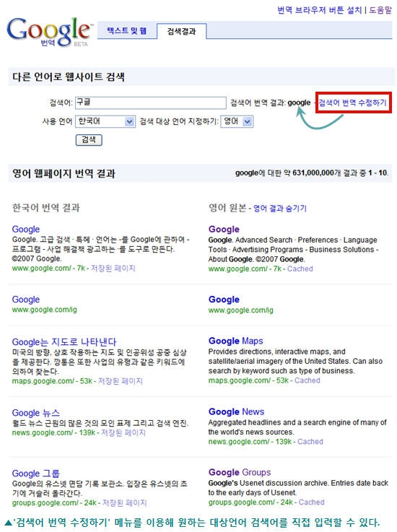Image resolution: width=397 pixels, height=532 pixels.
Task: Open Cached link for www.google.com/ - 7k
Action: pos(300,269)
